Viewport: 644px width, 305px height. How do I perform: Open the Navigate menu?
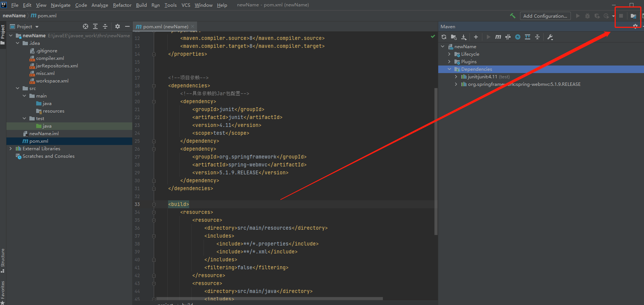[61, 5]
